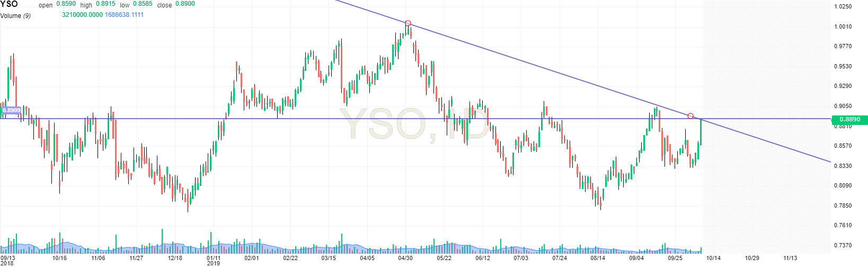The image size is (868, 268).
Task: Click the high price value 0.8915
Action: click(105, 4)
